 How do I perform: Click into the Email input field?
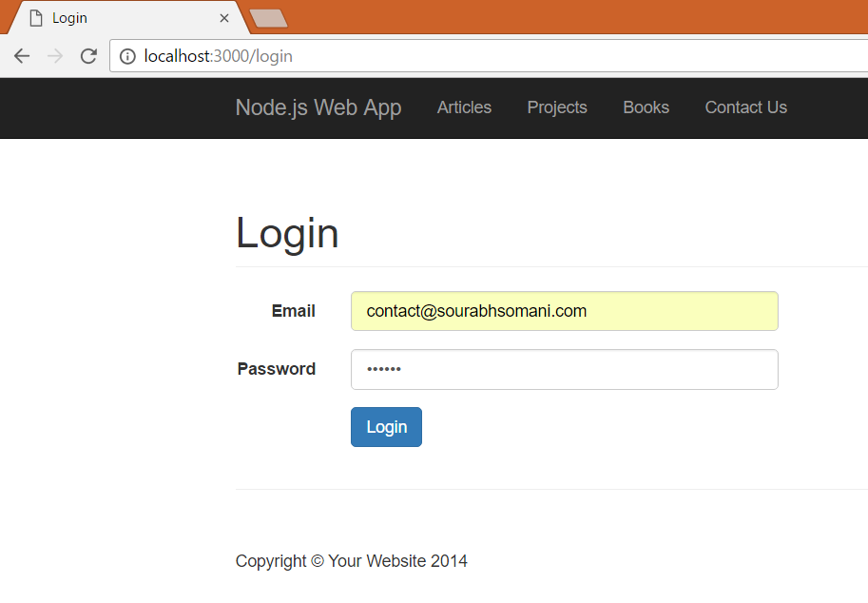tap(564, 311)
